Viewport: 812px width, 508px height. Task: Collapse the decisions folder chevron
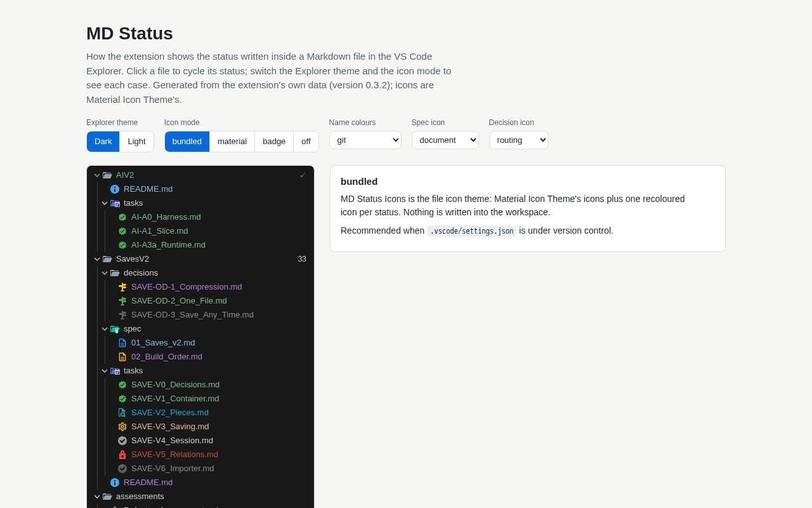(105, 273)
